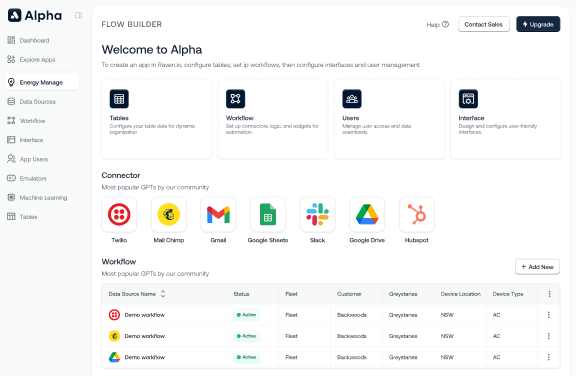Viewport: 576px width, 376px height.
Task: Open table header more options menu
Action: 549,294
